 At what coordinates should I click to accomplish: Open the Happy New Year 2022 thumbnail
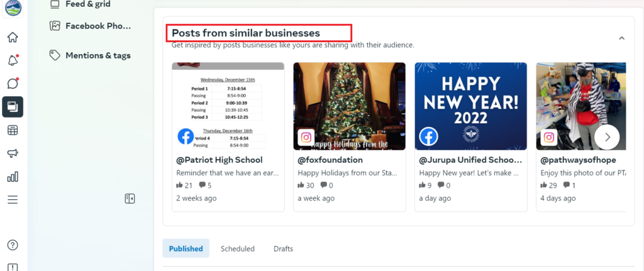tap(471, 106)
